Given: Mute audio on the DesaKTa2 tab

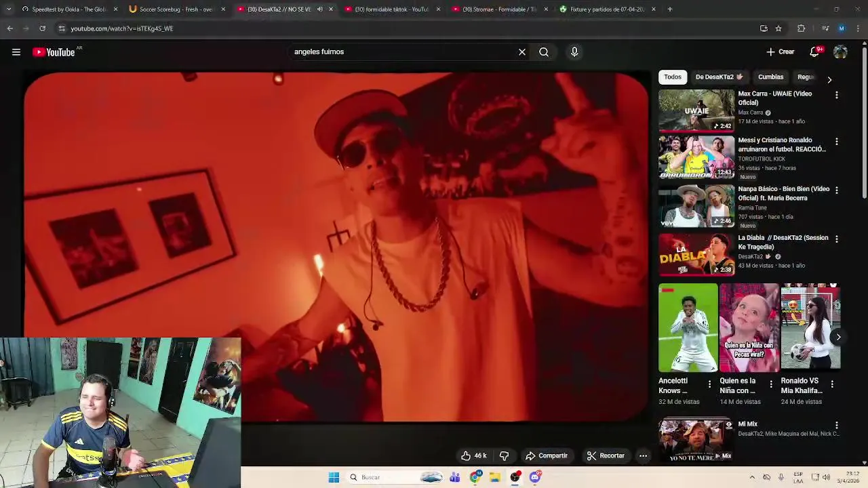Looking at the screenshot, I should (x=320, y=9).
